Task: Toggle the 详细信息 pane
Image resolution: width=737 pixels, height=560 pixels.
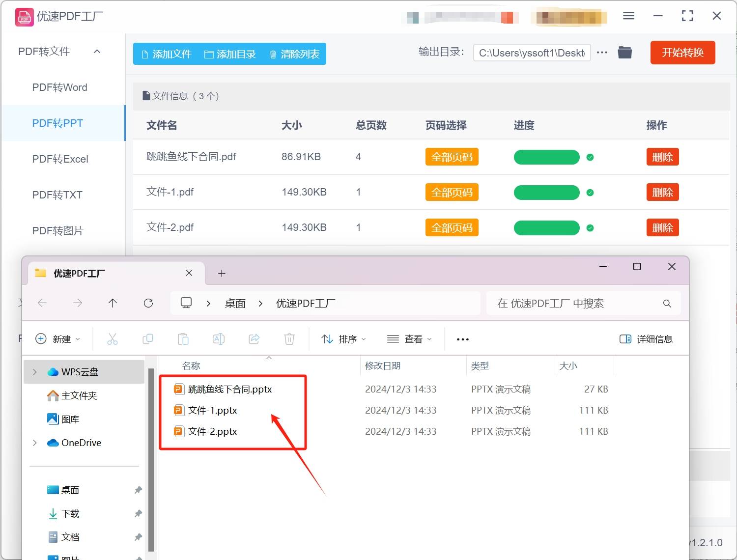Action: pyautogui.click(x=646, y=339)
